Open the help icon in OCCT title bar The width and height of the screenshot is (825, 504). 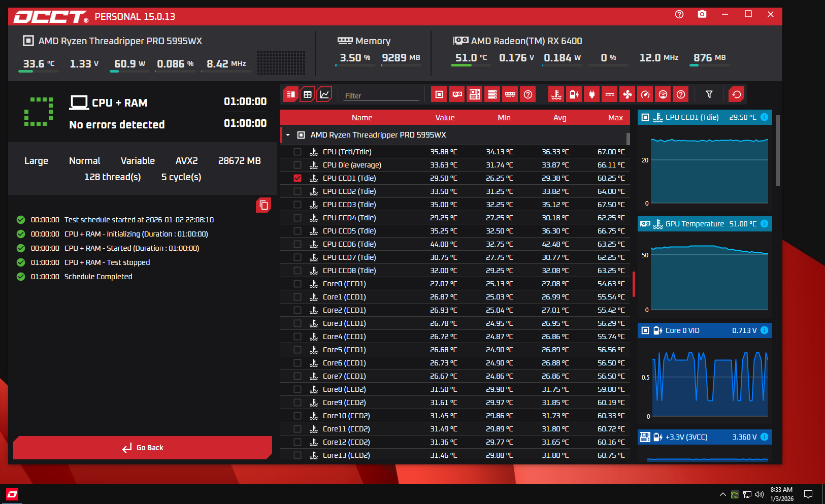679,14
